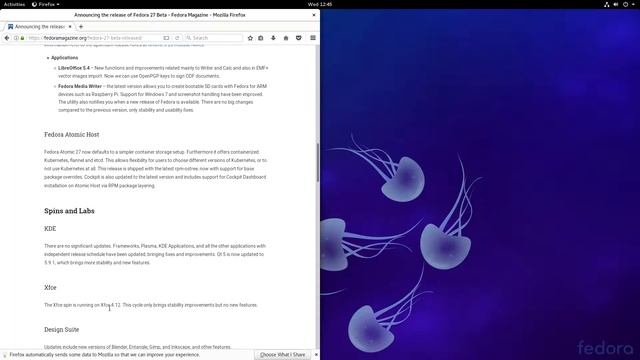Focus the Firefox Search box
640x360 pixels.
213,38
